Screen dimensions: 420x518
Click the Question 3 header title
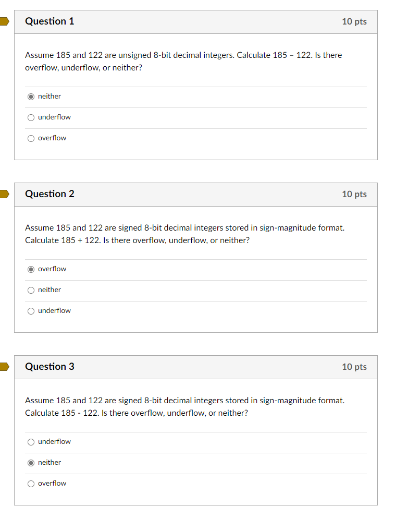pos(50,367)
